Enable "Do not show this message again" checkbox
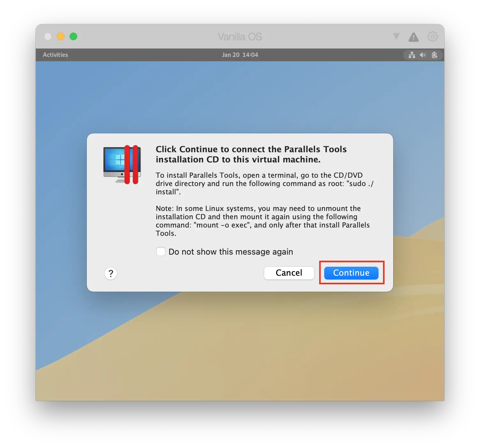 click(x=161, y=251)
